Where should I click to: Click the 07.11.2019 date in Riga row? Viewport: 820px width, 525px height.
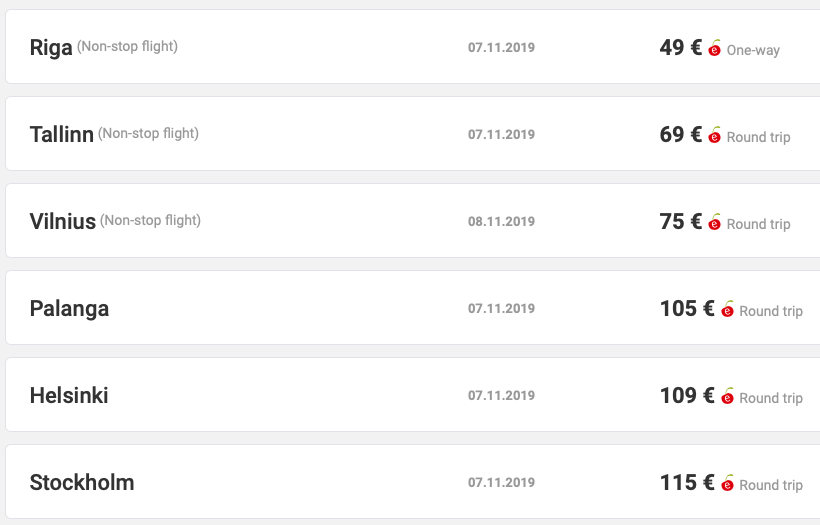pos(501,48)
